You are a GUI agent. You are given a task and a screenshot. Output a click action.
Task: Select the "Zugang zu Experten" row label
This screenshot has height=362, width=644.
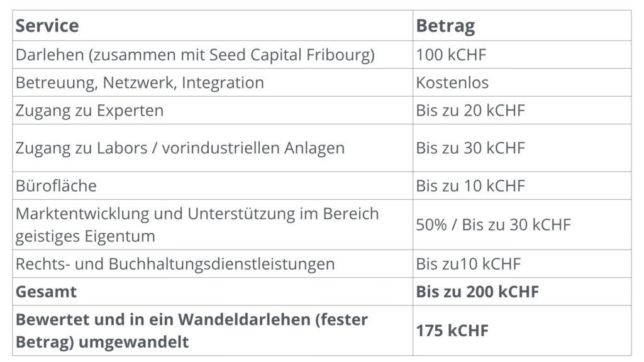(89, 111)
